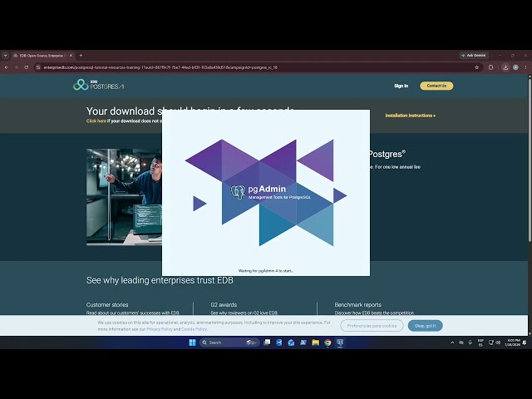The height and width of the screenshot is (399, 532).
Task: Open the notifications bell icon
Action: click(x=525, y=342)
